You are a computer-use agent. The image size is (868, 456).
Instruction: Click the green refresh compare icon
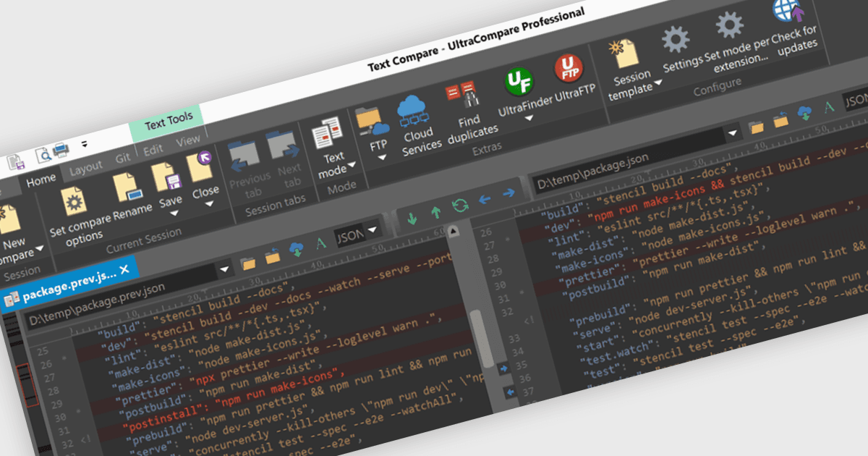point(460,206)
